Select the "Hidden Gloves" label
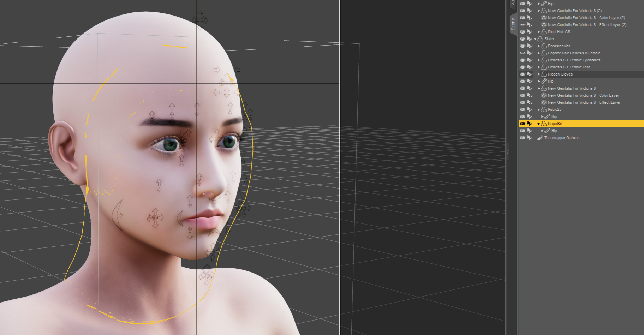Screen dimensions: 644x335 coord(560,74)
